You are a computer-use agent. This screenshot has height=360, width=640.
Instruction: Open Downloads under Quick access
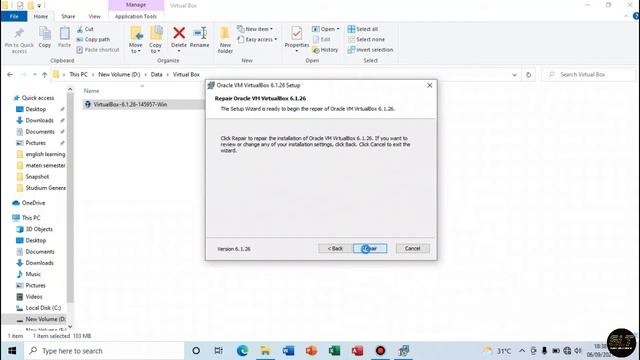pyautogui.click(x=39, y=120)
